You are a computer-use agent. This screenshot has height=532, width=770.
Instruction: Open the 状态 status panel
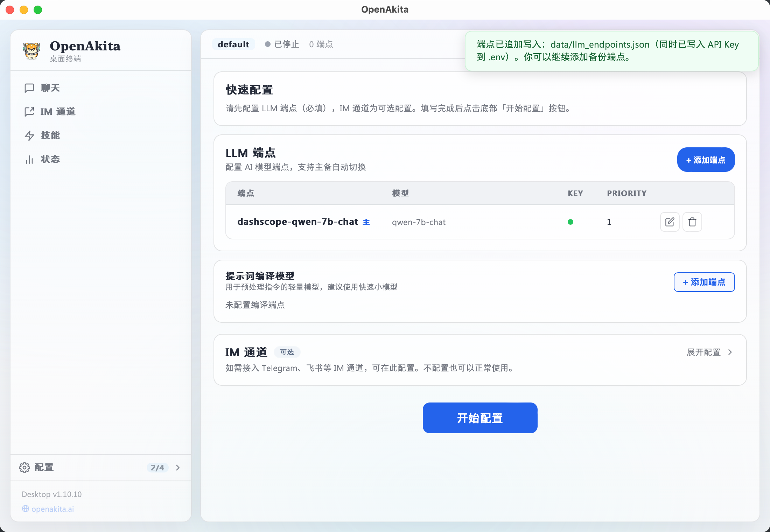(50, 159)
